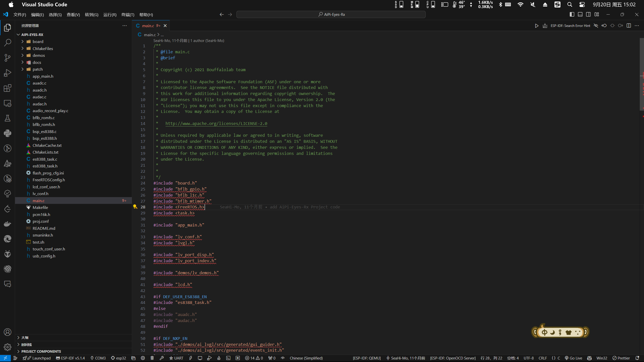Toggle the secondary side bar layout button
This screenshot has width=644, height=362.
point(588,15)
